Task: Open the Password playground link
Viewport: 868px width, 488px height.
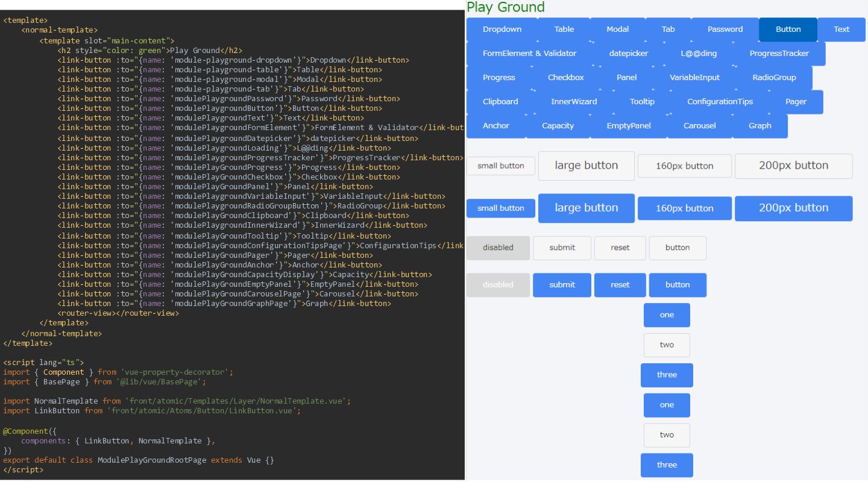Action: pyautogui.click(x=725, y=30)
